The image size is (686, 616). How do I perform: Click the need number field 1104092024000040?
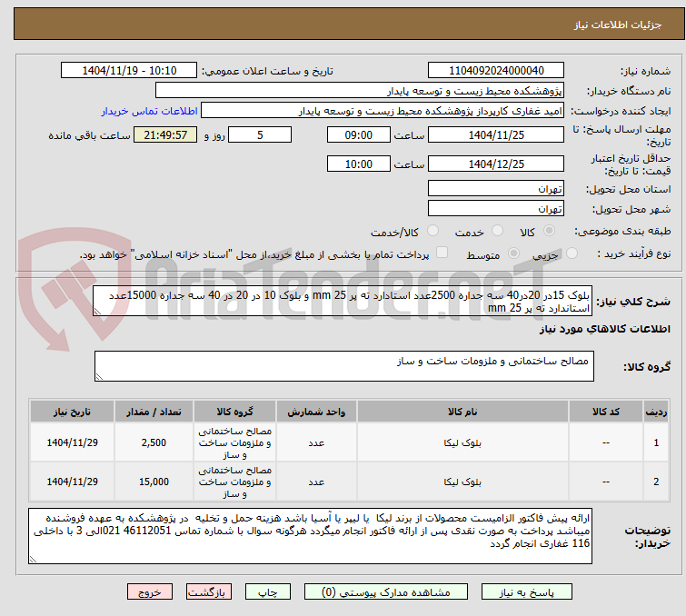pos(496,71)
